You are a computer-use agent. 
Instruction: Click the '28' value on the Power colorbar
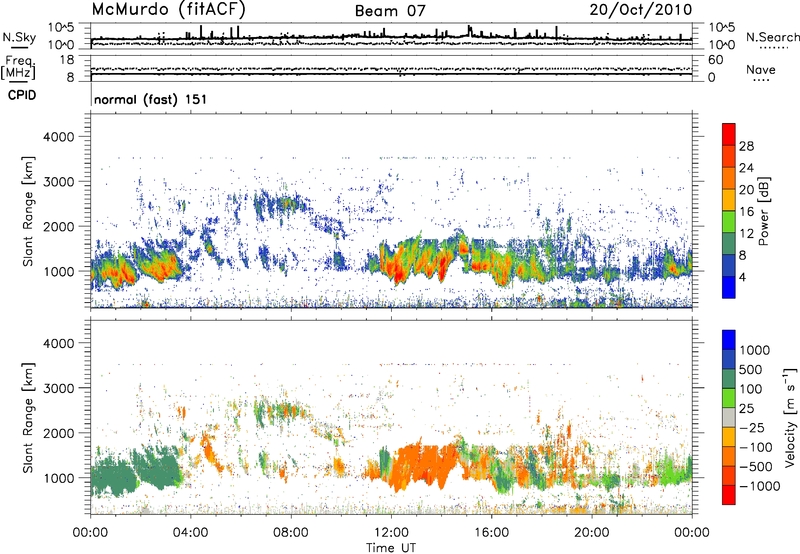tap(746, 146)
